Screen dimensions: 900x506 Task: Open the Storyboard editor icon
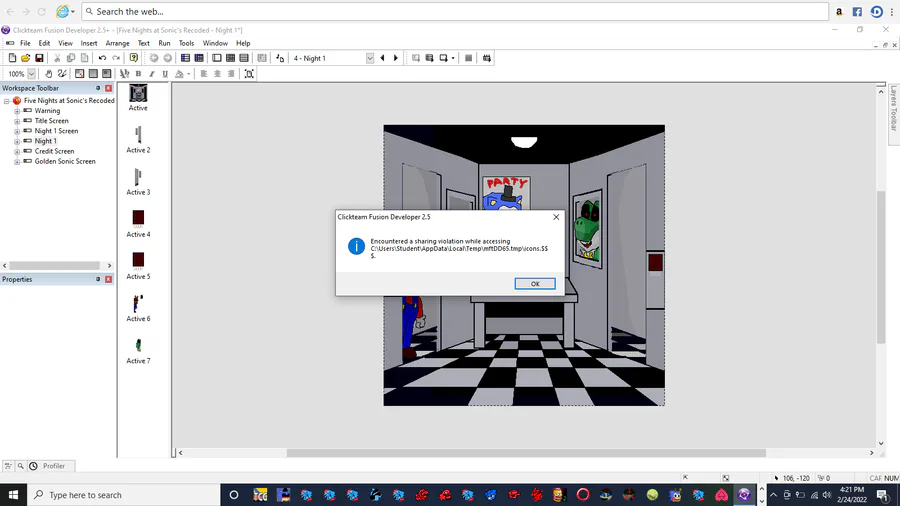pos(185,58)
